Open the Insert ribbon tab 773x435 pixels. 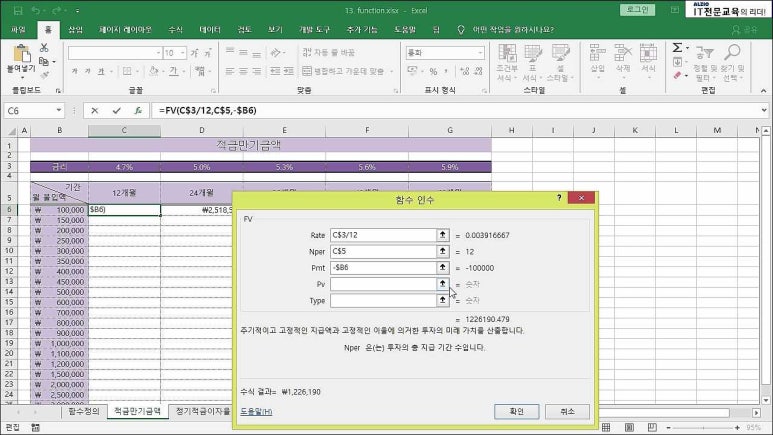tap(75, 30)
